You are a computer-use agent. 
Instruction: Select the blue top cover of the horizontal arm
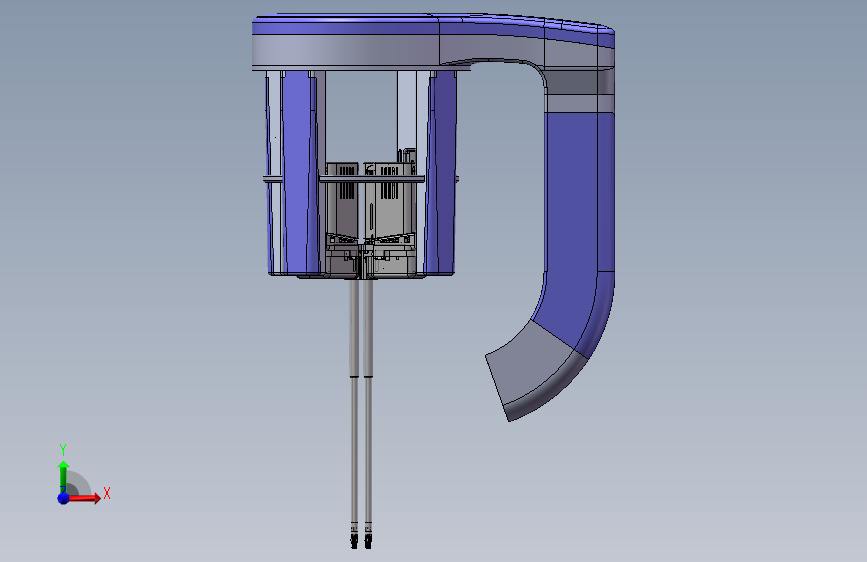click(x=431, y=26)
